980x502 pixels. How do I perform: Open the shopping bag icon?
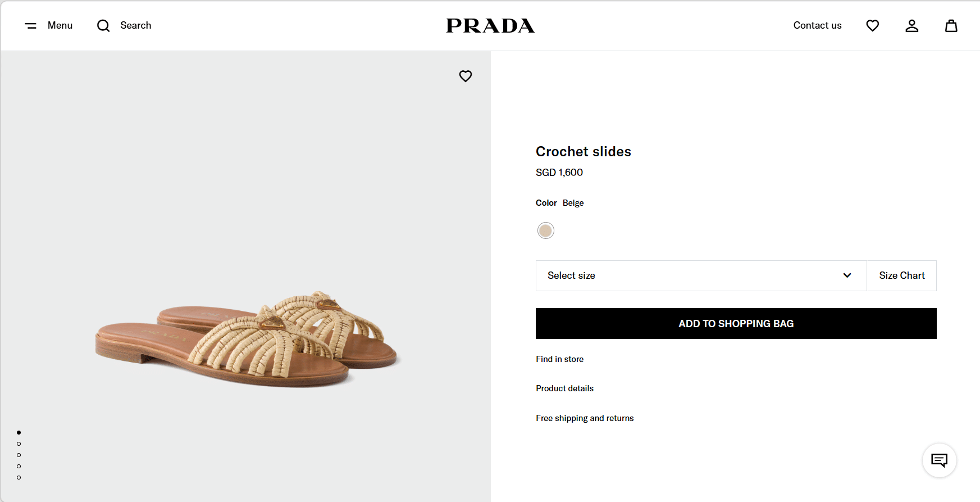pyautogui.click(x=951, y=26)
